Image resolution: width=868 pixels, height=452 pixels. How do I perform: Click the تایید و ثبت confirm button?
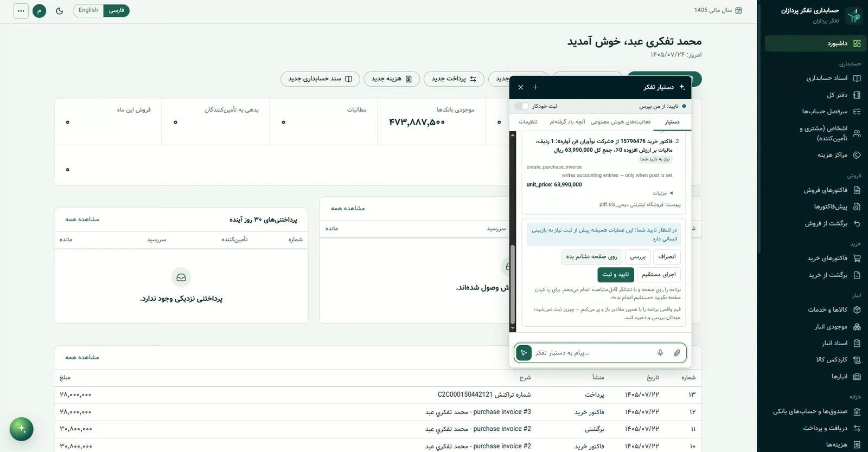click(616, 275)
